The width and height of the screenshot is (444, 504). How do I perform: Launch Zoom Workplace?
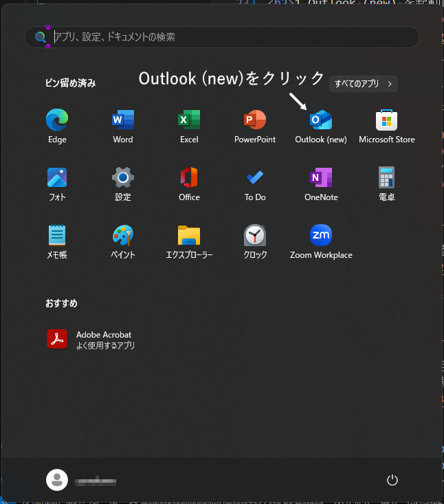pos(321,242)
